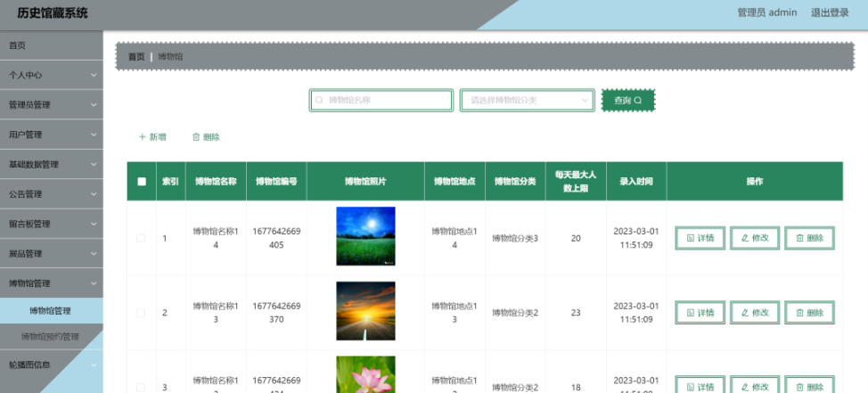Viewport: 868px width, 393px height.
Task: Click the magnifier icon in 博物馆名称 search field
Action: 319,100
